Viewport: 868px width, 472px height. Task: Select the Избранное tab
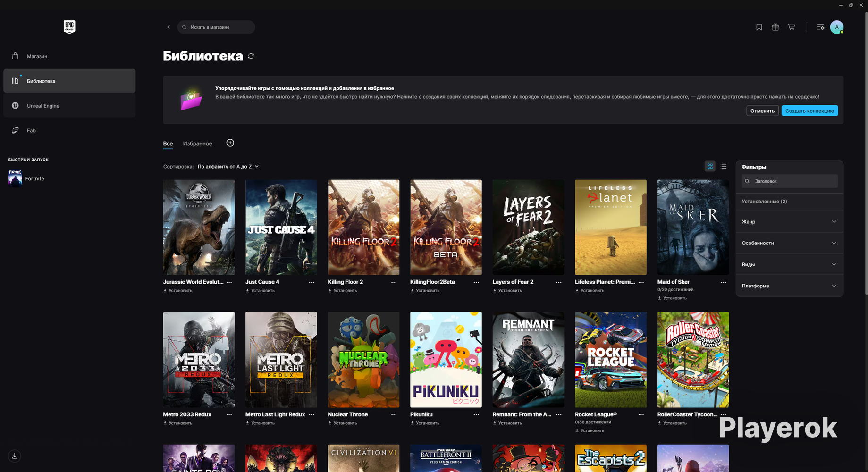click(x=197, y=143)
